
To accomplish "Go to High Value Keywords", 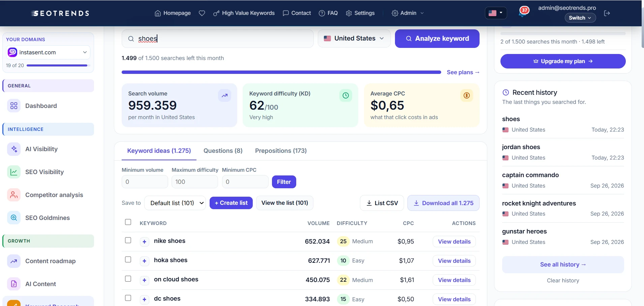I will (244, 13).
